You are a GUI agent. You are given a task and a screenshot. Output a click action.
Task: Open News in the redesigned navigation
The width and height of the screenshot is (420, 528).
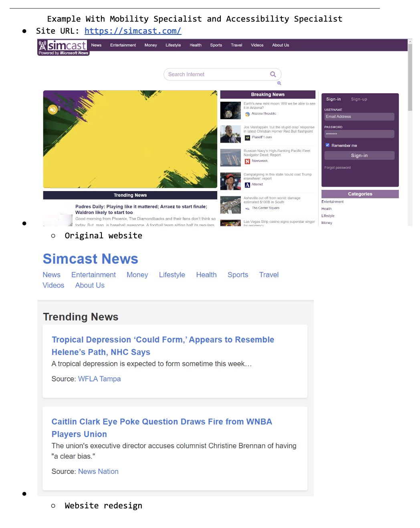point(52,275)
